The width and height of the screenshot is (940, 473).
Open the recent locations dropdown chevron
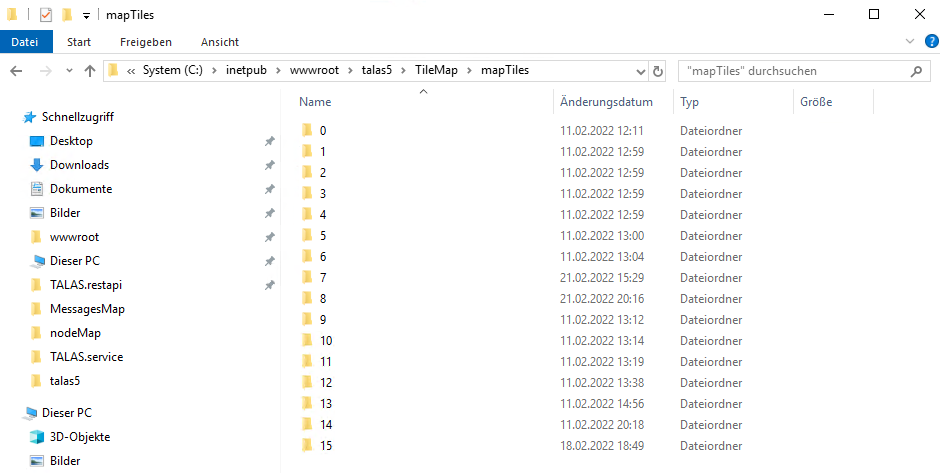pos(69,71)
